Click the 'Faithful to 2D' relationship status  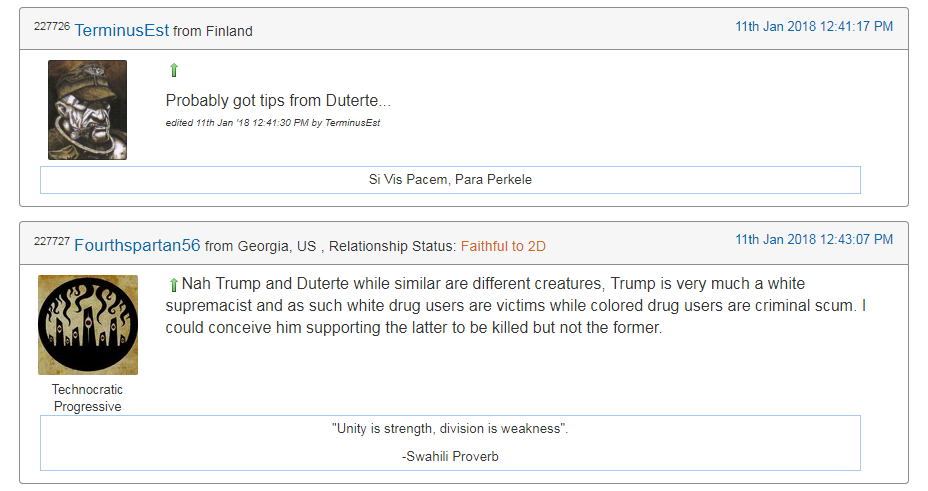(x=503, y=246)
